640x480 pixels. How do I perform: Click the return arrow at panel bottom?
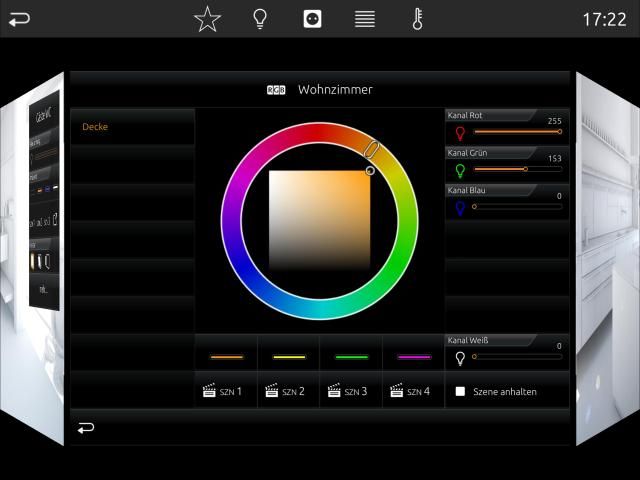pyautogui.click(x=86, y=428)
